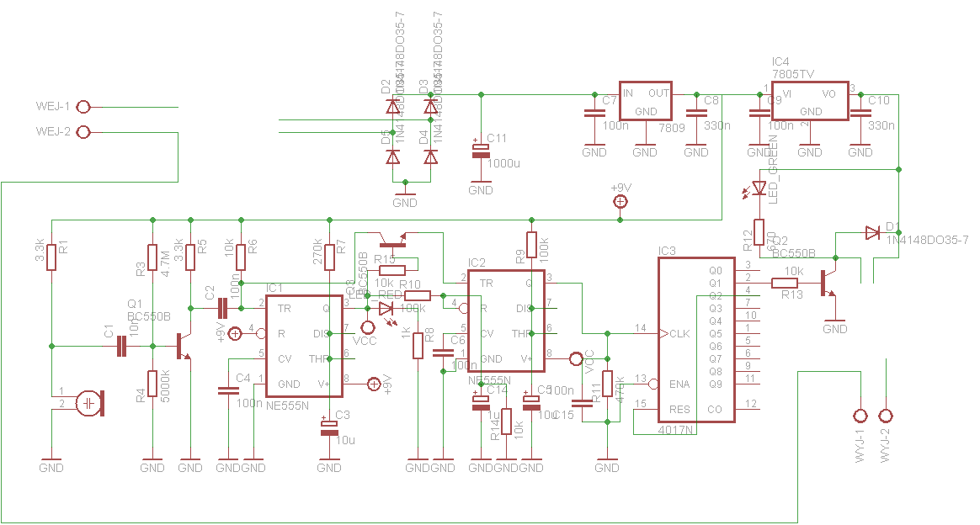This screenshot has height=525, width=980.
Task: Click the CO pin label on IC3
Action: point(715,410)
